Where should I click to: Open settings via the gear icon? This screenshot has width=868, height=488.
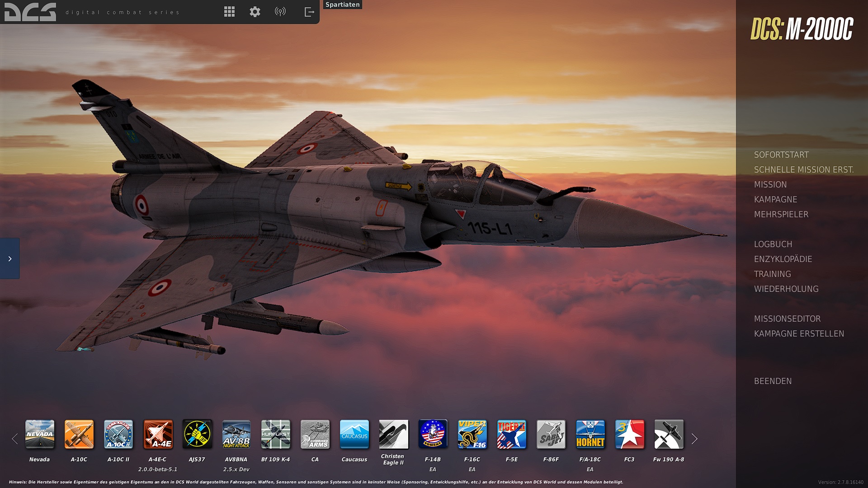pos(255,11)
